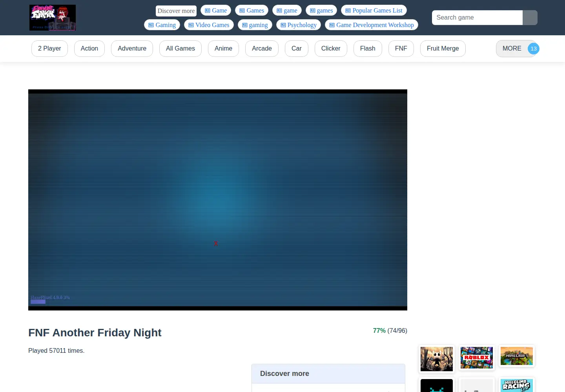Open the lowercase 'games' ad link chip
The height and width of the screenshot is (392, 565).
[x=321, y=10]
